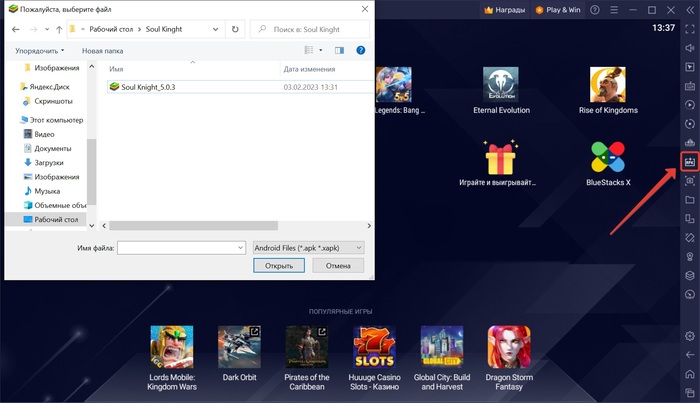The image size is (700, 403).
Task: Toggle the preview pane in file dialog
Action: [x=339, y=50]
